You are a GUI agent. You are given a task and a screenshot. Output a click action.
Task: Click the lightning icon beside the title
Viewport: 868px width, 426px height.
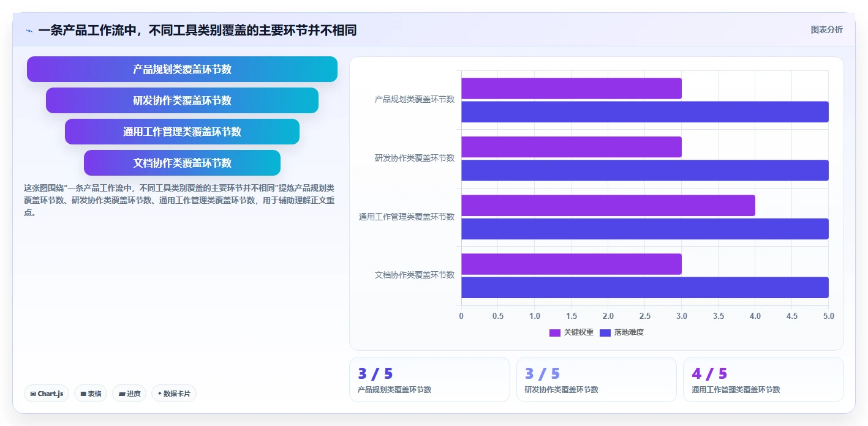tap(29, 31)
